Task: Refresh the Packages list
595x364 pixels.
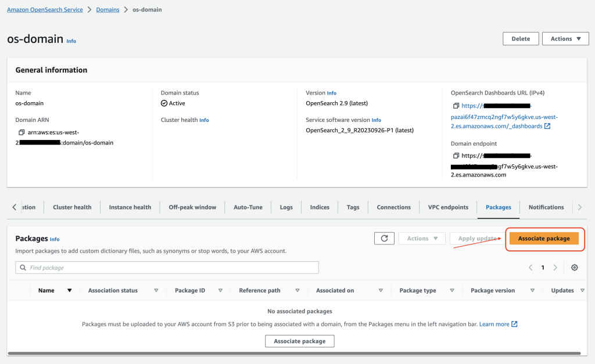Action: (384, 239)
